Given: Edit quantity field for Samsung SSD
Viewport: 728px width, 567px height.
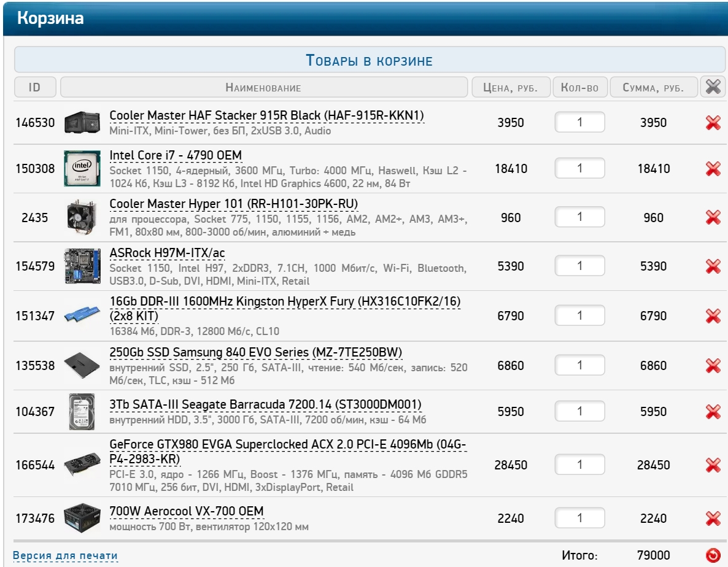Looking at the screenshot, I should pyautogui.click(x=579, y=365).
